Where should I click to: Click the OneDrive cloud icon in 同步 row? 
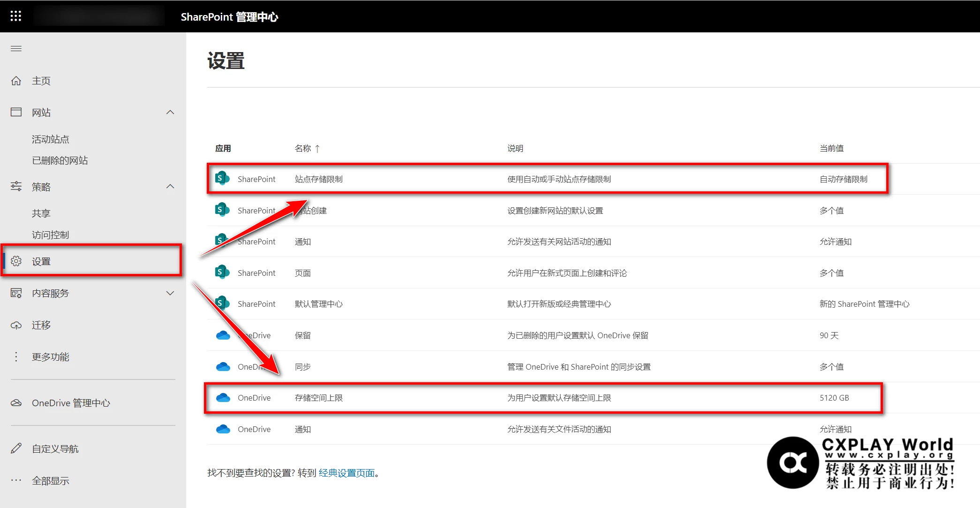coord(223,366)
